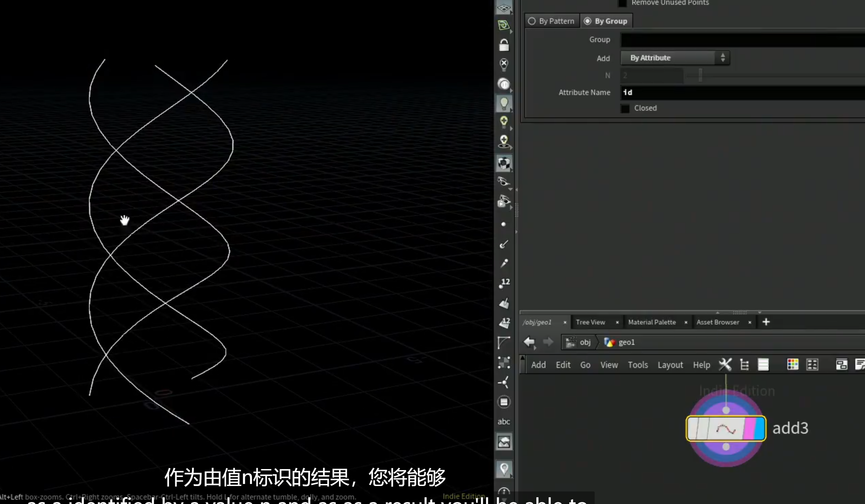The width and height of the screenshot is (865, 504).
Task: Open the Asset Browser tab
Action: [718, 322]
